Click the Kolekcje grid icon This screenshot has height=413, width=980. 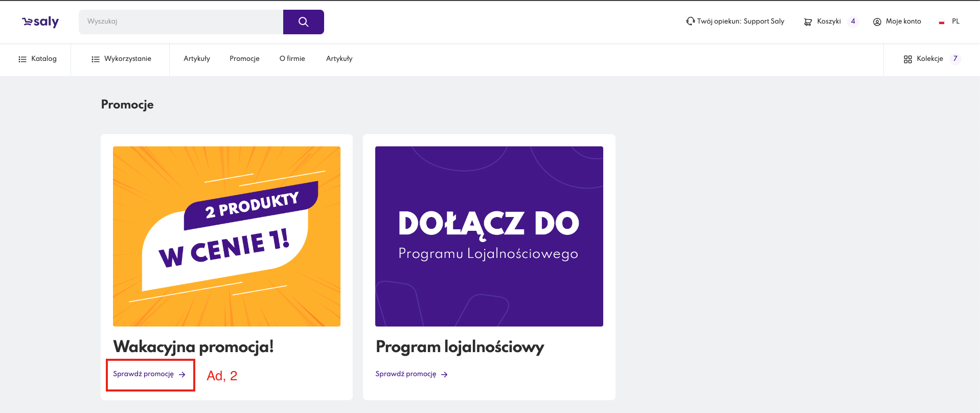pyautogui.click(x=908, y=59)
